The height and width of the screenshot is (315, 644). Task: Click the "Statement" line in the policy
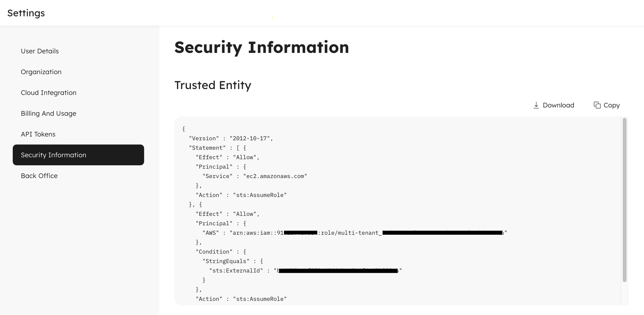tap(217, 148)
